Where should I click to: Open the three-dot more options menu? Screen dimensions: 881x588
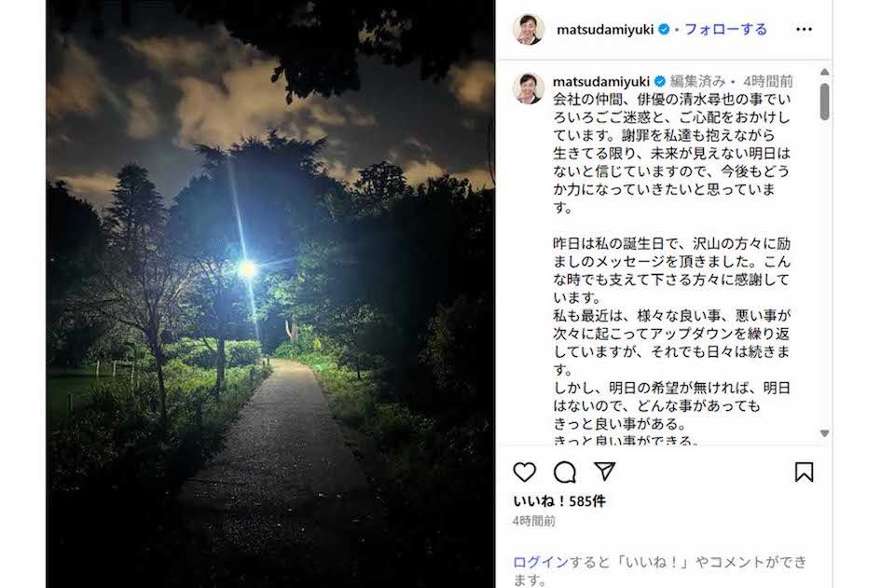point(804,29)
